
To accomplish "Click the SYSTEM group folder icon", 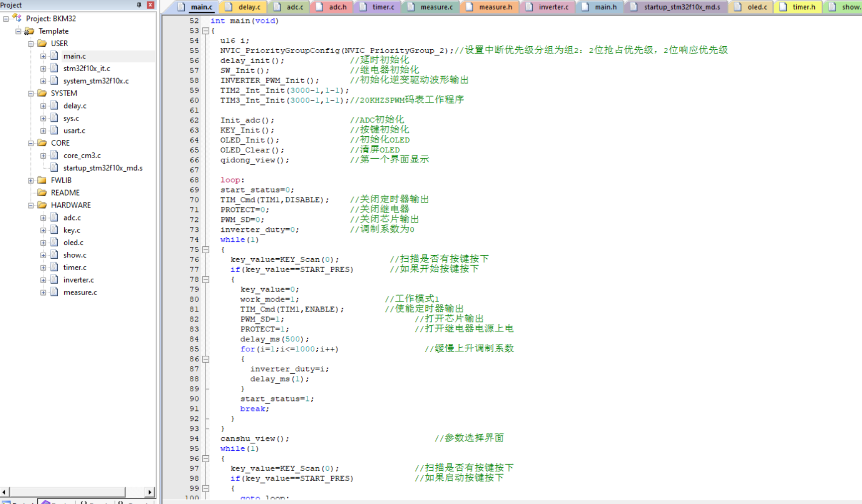I will pyautogui.click(x=42, y=93).
